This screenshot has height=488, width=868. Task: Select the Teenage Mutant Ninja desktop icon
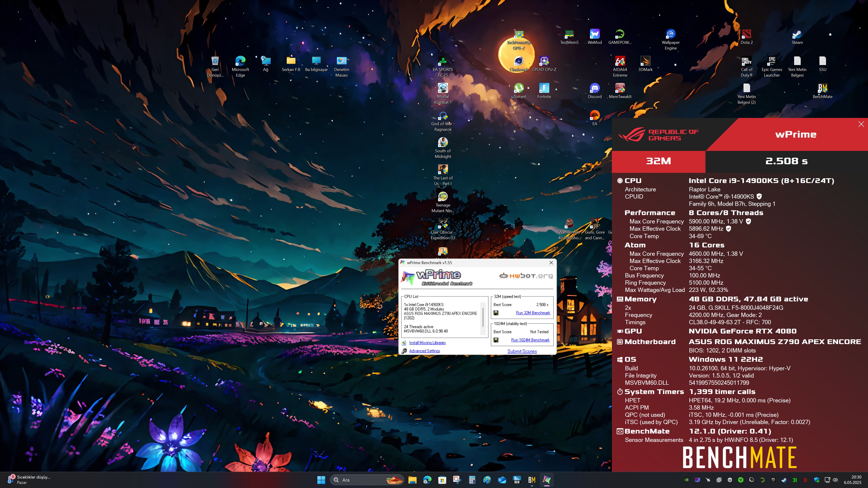click(x=443, y=202)
